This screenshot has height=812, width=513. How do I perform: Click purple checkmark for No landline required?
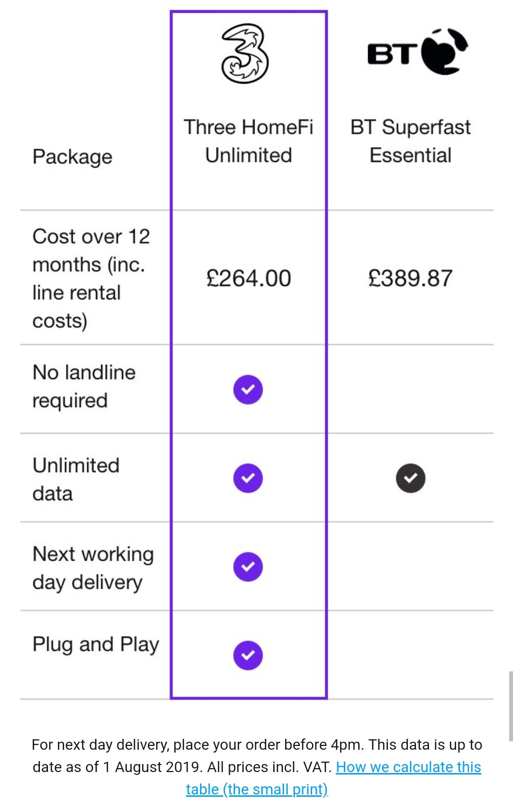pyautogui.click(x=248, y=390)
